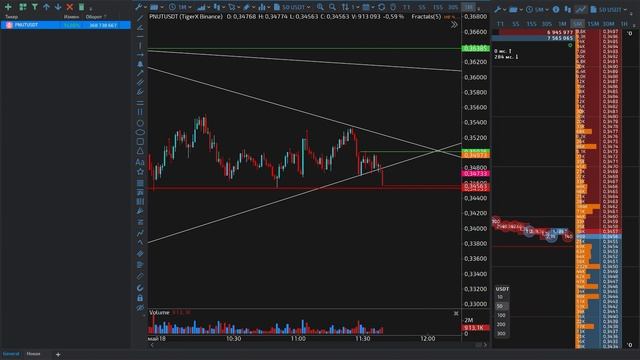Select the ellipse drawing tool
Viewport: 640px width, 360px height.
tap(140, 132)
